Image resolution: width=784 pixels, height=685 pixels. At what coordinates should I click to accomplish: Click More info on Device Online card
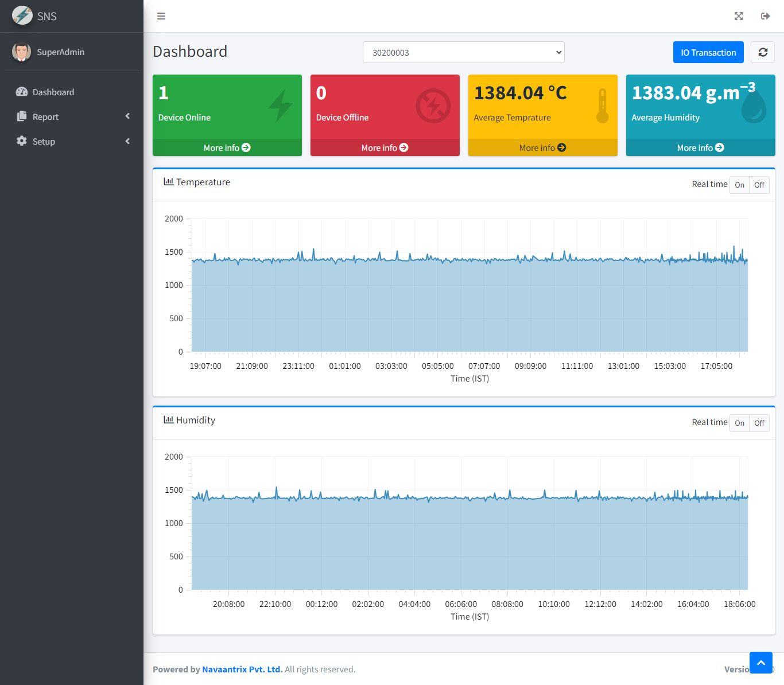(x=227, y=147)
